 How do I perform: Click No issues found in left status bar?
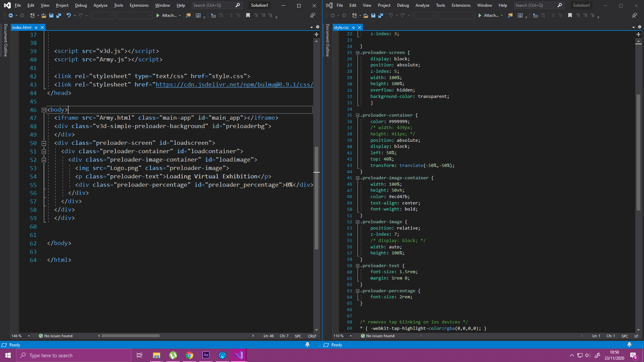point(56,336)
